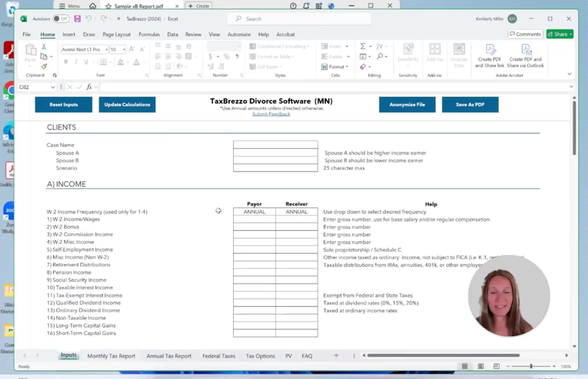
Task: Open the Receiver ANNUAL frequency dropdown
Action: 296,212
